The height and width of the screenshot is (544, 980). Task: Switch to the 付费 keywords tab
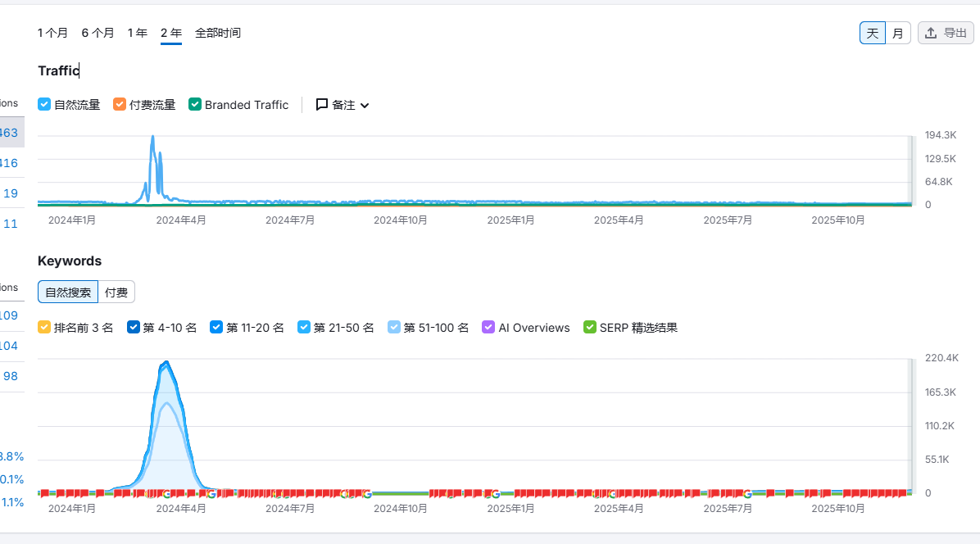click(116, 292)
